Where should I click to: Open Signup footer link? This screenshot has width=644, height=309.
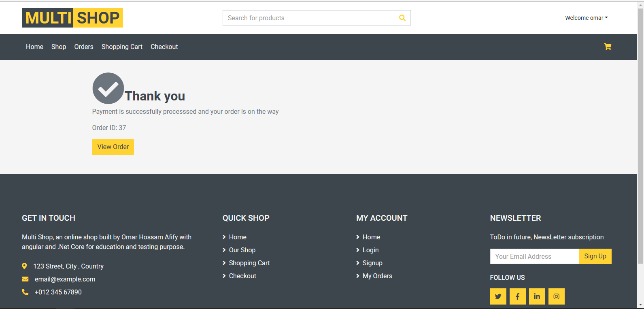(372, 263)
